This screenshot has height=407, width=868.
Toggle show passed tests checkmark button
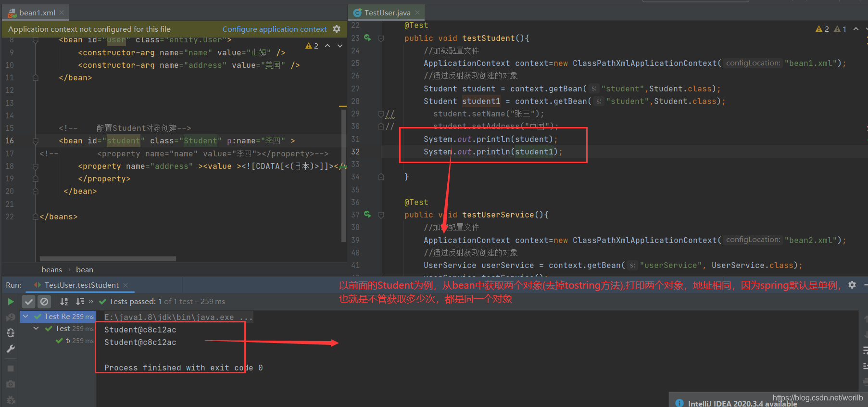click(29, 302)
